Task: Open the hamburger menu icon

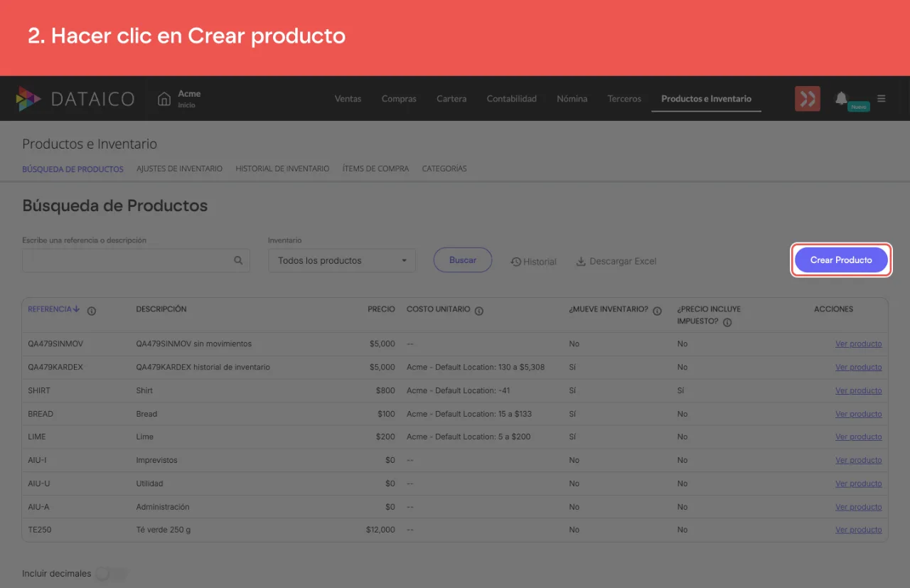Action: point(882,99)
